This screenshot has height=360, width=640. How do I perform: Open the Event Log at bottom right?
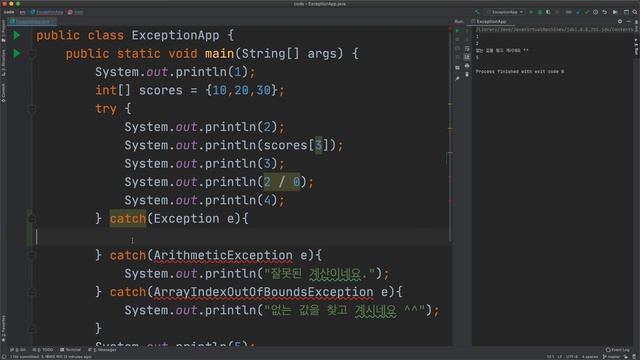coord(618,350)
